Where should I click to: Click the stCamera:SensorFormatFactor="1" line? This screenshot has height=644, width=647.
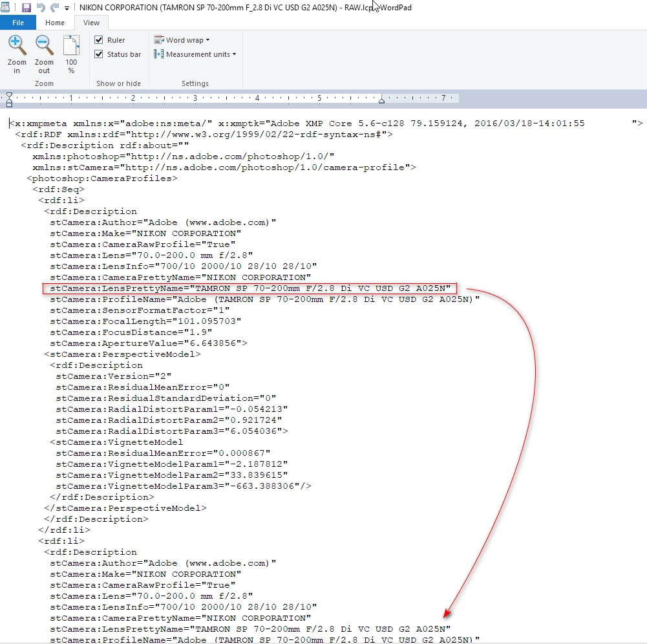click(140, 310)
